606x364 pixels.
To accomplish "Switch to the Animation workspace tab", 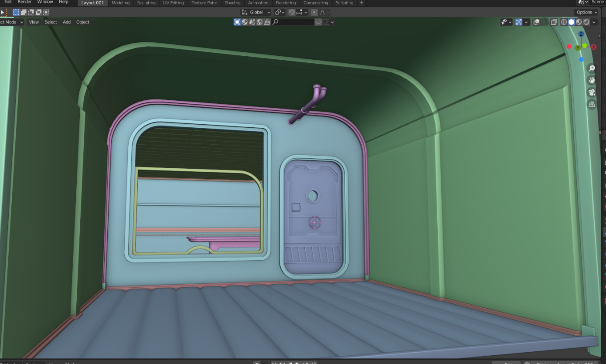I will [x=258, y=3].
